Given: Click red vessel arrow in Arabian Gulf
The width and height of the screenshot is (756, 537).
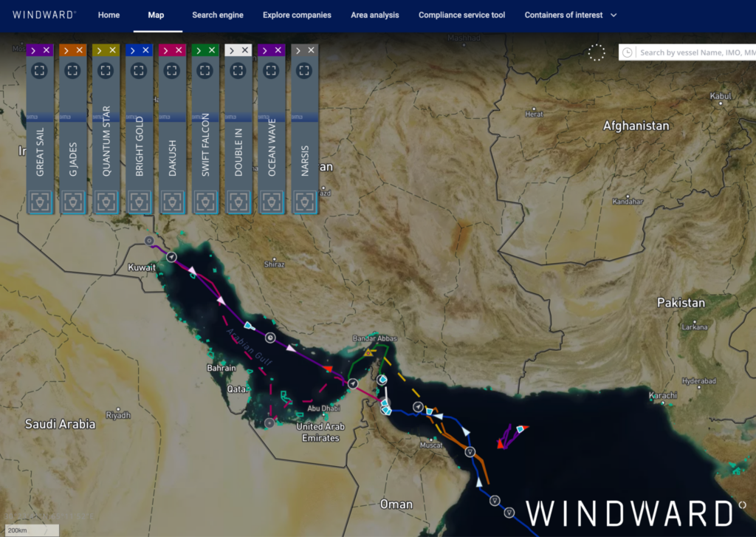Looking at the screenshot, I should 328,369.
